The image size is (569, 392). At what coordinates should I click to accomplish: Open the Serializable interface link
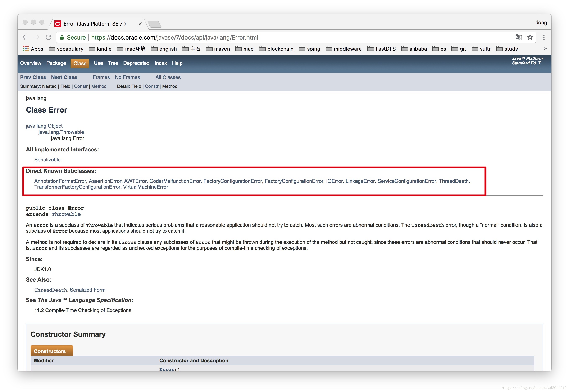pos(47,160)
